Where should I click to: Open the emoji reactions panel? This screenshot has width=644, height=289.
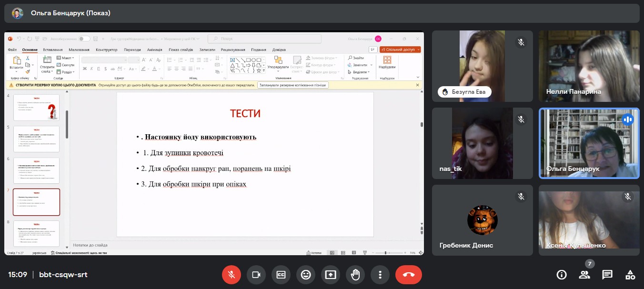[306, 275]
